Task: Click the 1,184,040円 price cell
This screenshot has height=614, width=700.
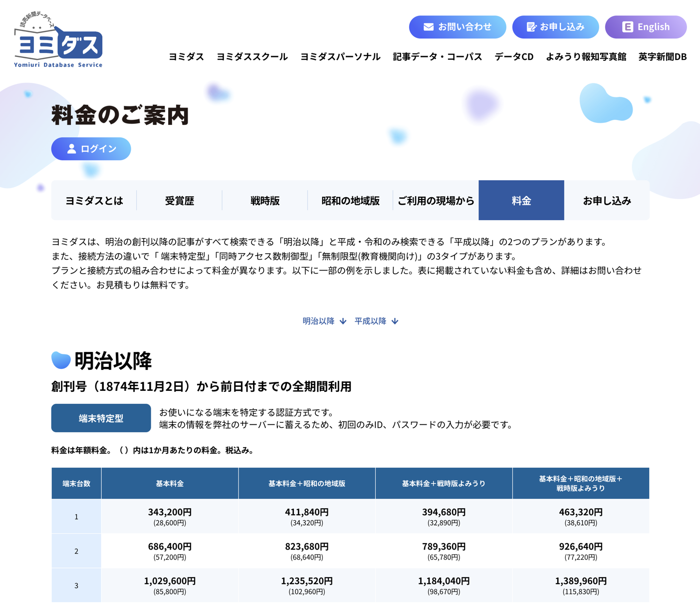Action: point(444,585)
